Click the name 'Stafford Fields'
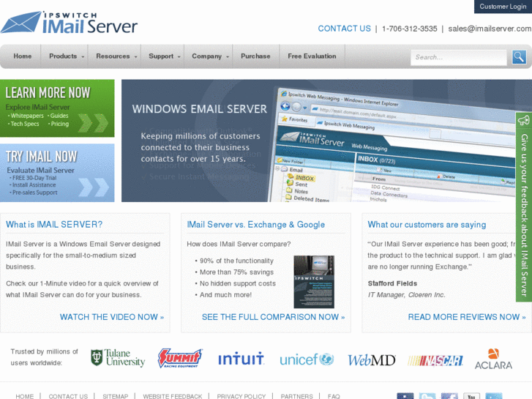The image size is (532, 399). point(392,283)
